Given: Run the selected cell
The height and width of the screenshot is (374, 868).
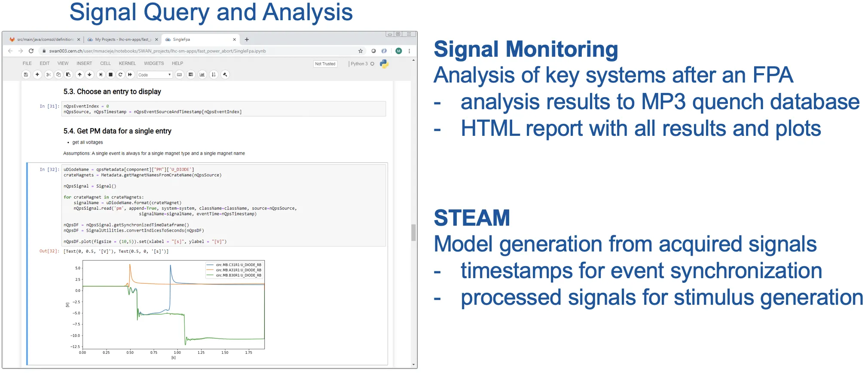Looking at the screenshot, I should [101, 75].
